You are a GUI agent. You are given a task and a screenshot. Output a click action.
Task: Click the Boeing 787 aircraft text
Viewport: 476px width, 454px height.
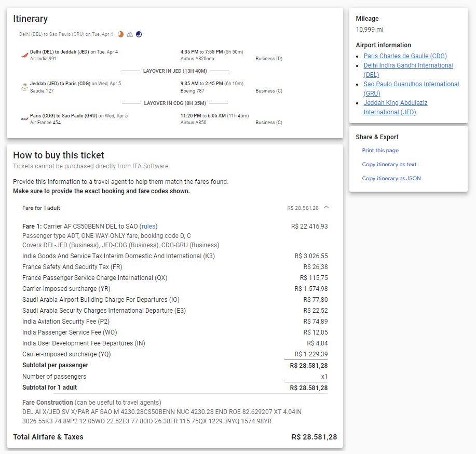pos(192,91)
